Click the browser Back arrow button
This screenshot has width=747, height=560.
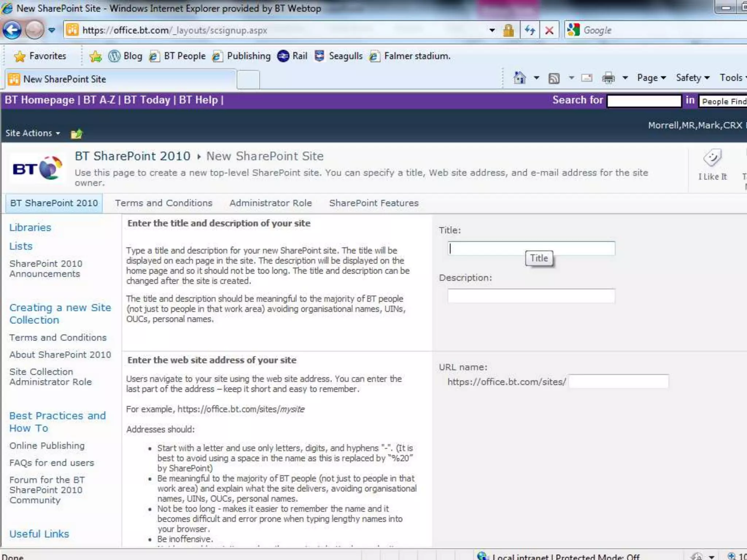(x=12, y=30)
